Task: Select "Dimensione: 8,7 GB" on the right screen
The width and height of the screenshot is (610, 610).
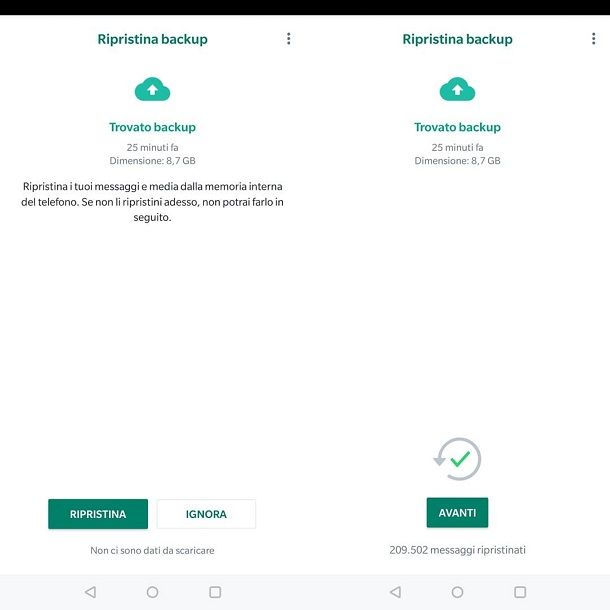Action: (x=458, y=161)
